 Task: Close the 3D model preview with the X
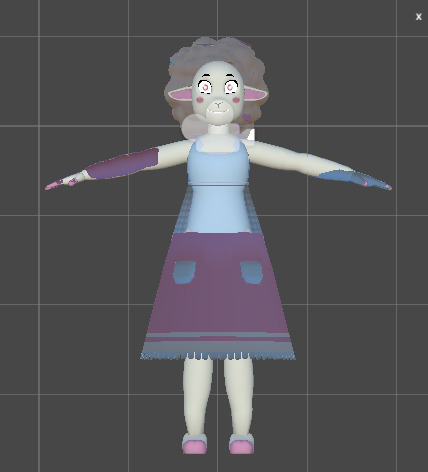[419, 17]
